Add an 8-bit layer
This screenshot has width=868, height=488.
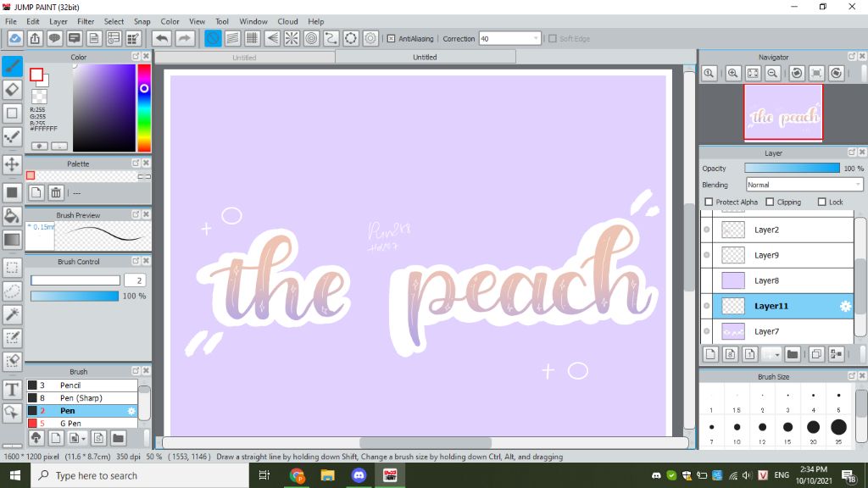(x=730, y=354)
